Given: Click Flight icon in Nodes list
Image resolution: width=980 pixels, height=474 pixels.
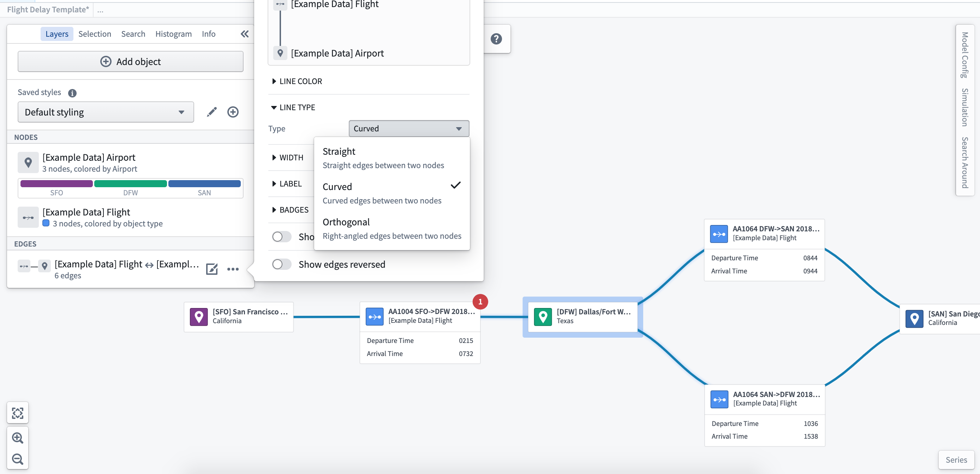Looking at the screenshot, I should point(28,217).
